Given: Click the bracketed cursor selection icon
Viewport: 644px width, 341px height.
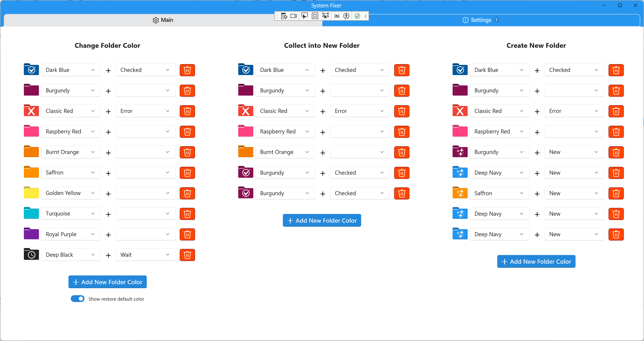Looking at the screenshot, I should 326,16.
